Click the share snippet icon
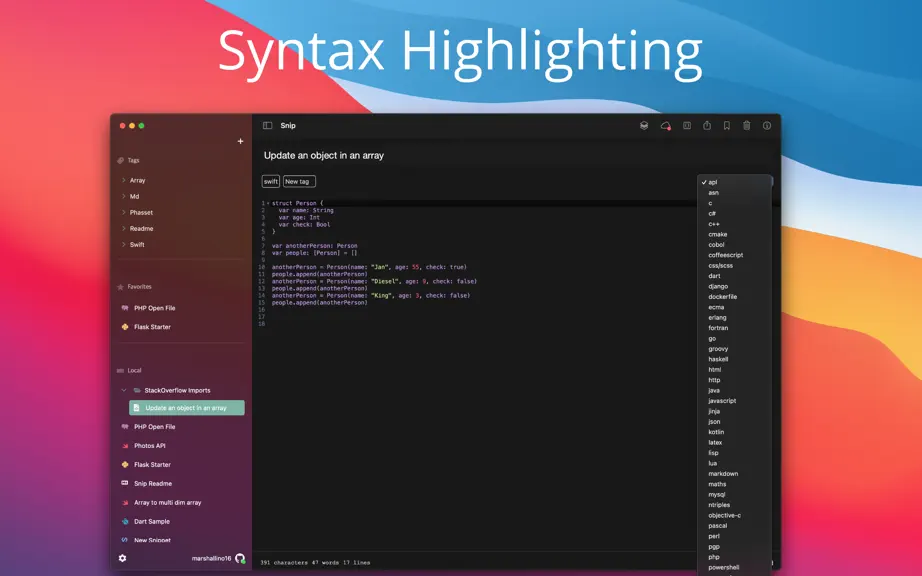 (x=707, y=125)
